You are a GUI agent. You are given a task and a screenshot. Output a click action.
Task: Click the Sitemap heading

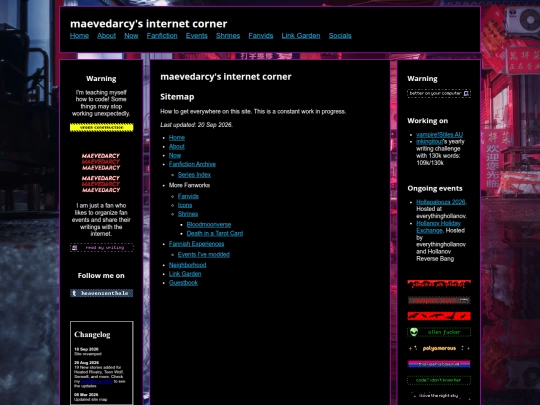(177, 97)
